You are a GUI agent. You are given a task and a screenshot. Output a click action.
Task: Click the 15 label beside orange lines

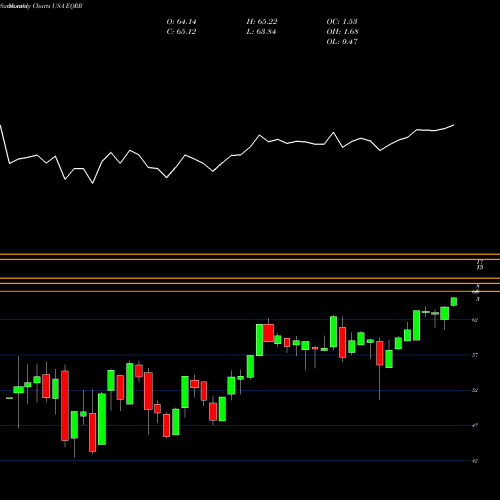point(480,267)
